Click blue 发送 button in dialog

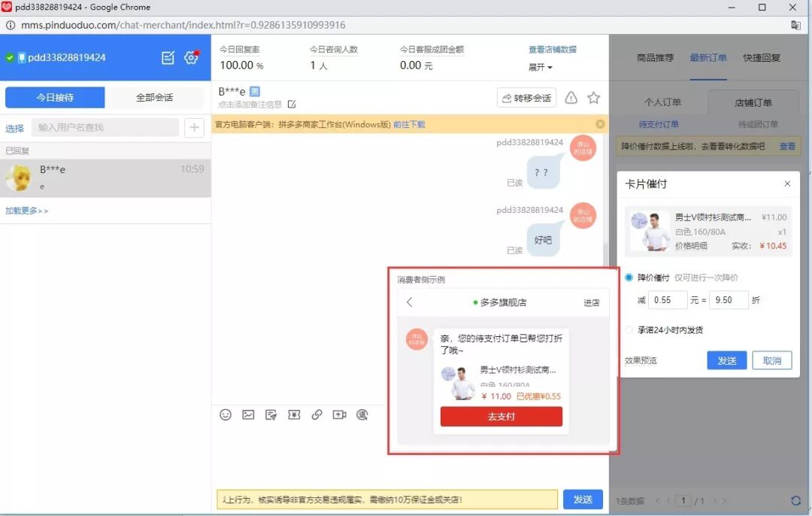coord(726,360)
